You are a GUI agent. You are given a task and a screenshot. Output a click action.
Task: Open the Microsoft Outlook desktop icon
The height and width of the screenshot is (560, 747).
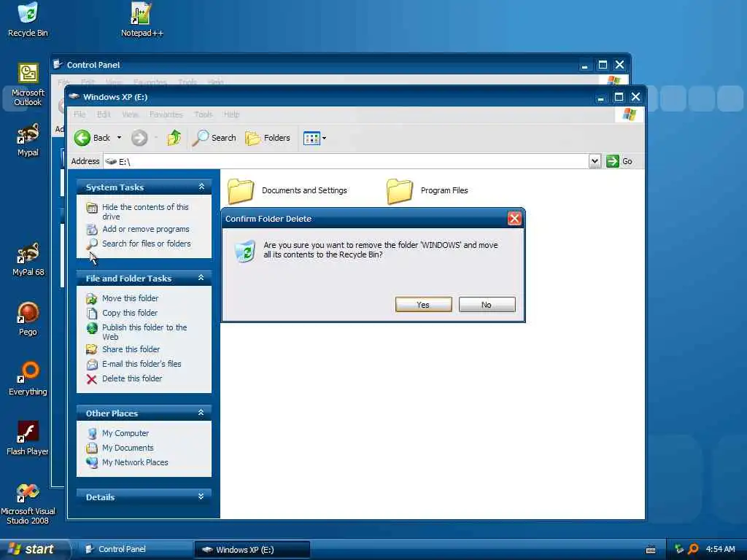(28, 85)
